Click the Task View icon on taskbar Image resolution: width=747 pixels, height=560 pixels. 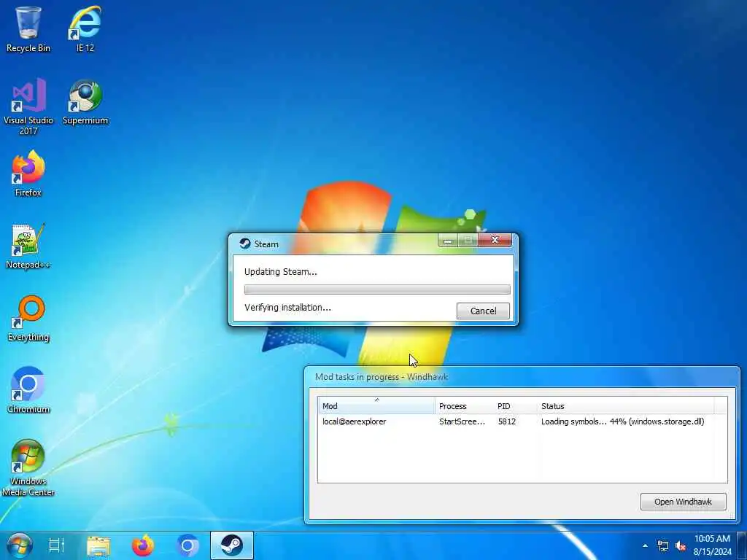coord(57,545)
